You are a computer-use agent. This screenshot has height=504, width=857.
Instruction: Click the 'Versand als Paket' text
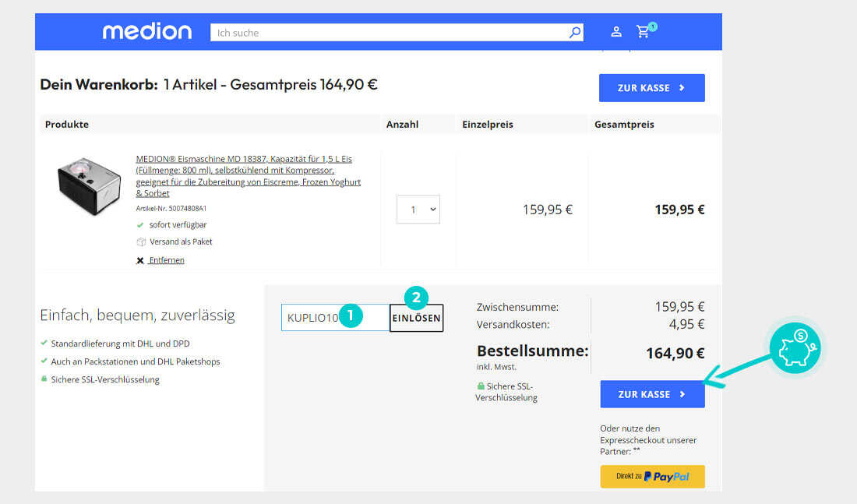[181, 241]
